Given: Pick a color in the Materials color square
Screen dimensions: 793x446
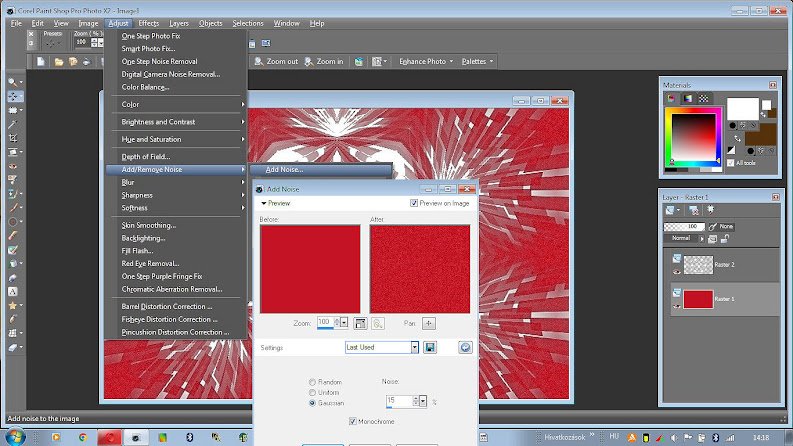Looking at the screenshot, I should coord(693,137).
